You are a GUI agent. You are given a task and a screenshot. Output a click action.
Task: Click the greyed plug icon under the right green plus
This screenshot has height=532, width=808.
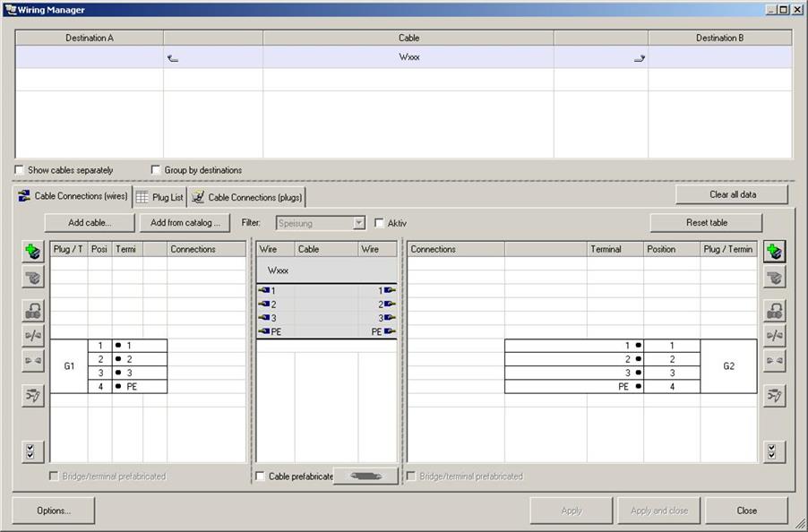pos(775,278)
